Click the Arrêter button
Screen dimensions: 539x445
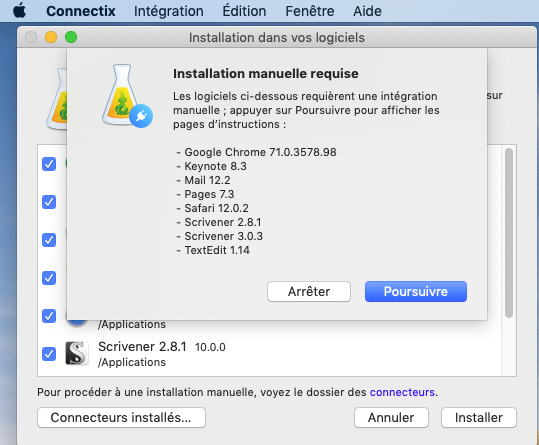[309, 292]
